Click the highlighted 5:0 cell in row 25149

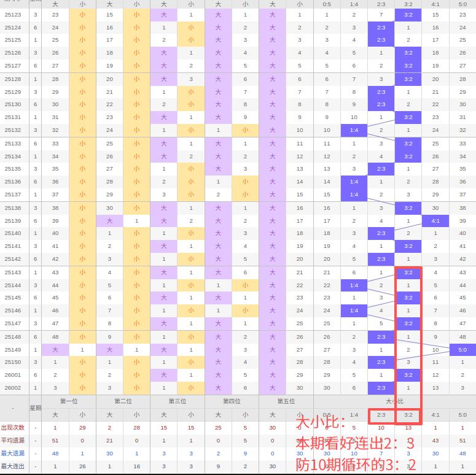[x=462, y=349]
